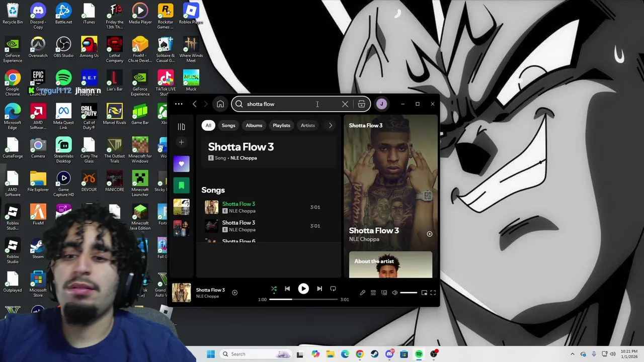Open Discord from the taskbar
Viewport: 644px width, 362px height.
tap(389, 354)
